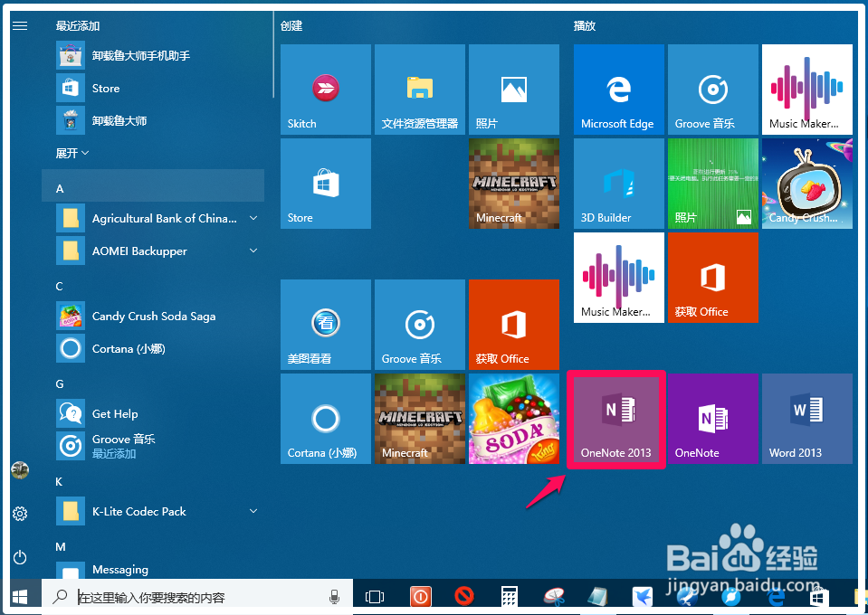Click the letter M section header
This screenshot has height=615, width=868.
[61, 547]
